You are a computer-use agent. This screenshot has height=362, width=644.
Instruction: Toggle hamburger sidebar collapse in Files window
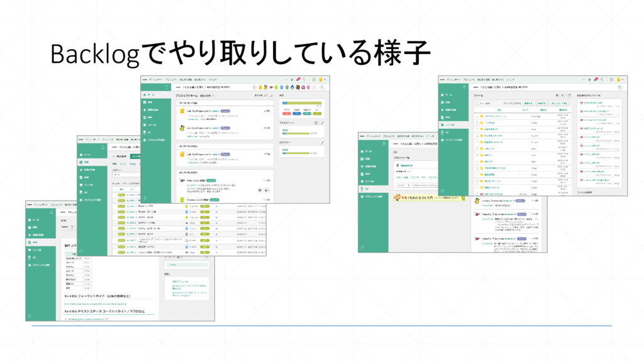point(464,87)
